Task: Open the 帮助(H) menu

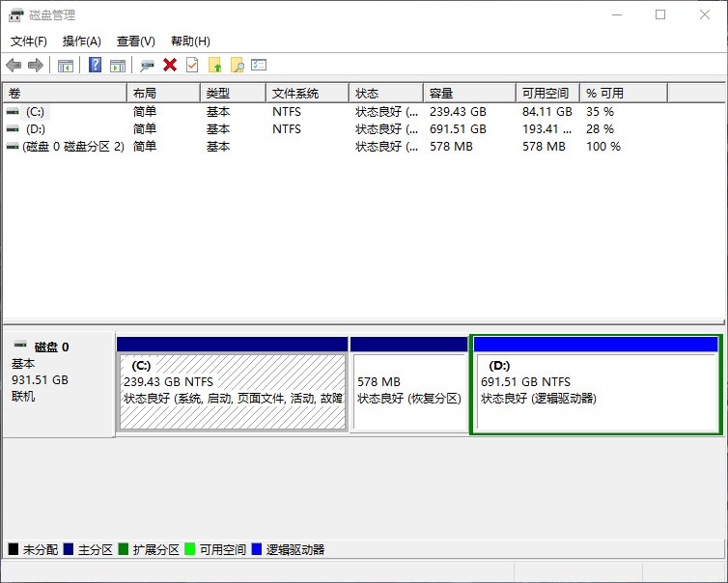Action: [x=190, y=42]
